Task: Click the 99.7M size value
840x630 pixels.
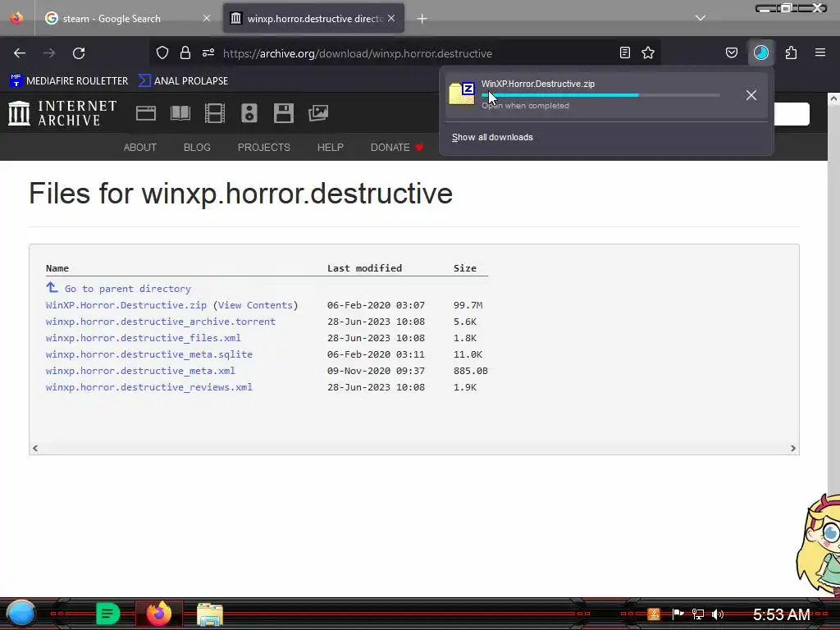Action: [x=468, y=305]
